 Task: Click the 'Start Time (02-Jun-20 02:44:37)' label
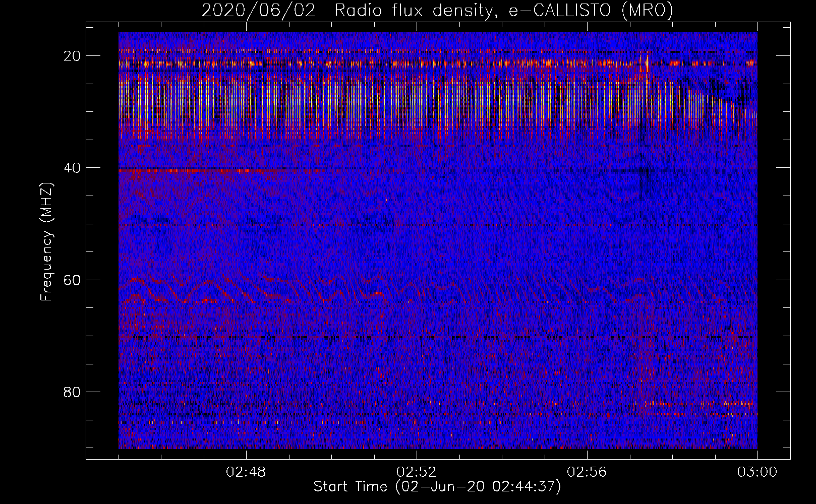437,487
